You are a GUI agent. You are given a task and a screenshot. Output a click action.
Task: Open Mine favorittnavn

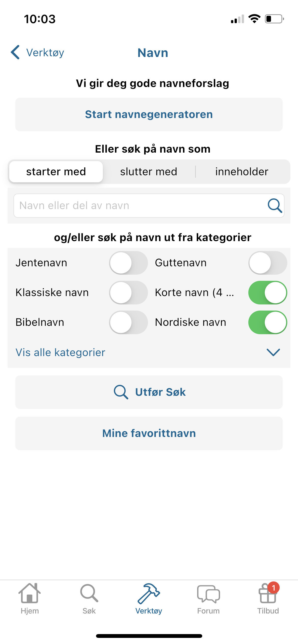[x=149, y=433]
